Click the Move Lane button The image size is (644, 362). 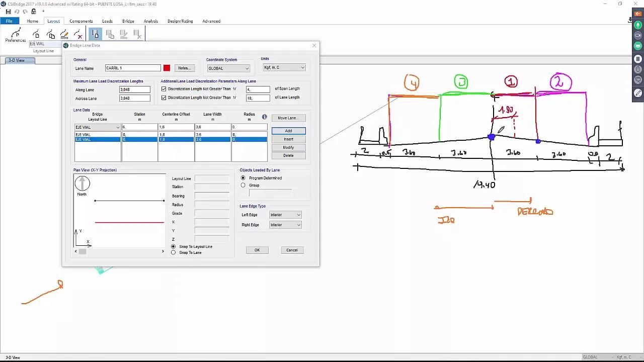[288, 118]
